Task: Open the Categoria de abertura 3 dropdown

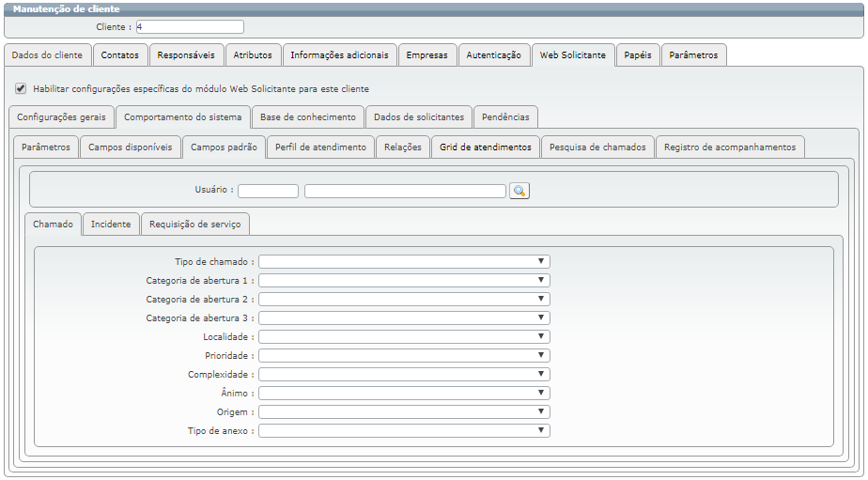Action: pyautogui.click(x=404, y=318)
